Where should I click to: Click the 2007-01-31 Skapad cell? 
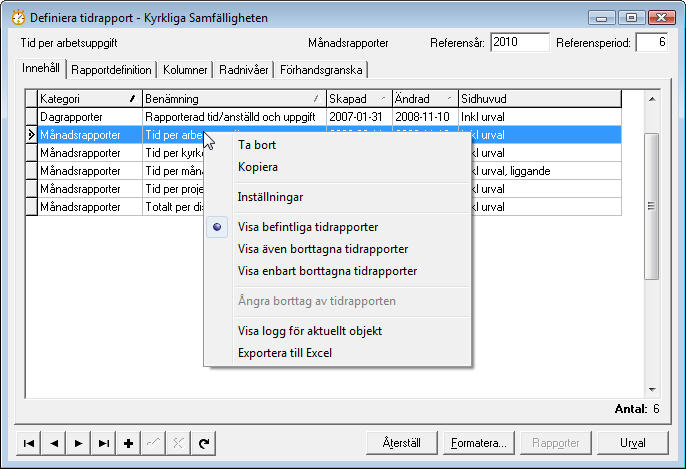(359, 117)
